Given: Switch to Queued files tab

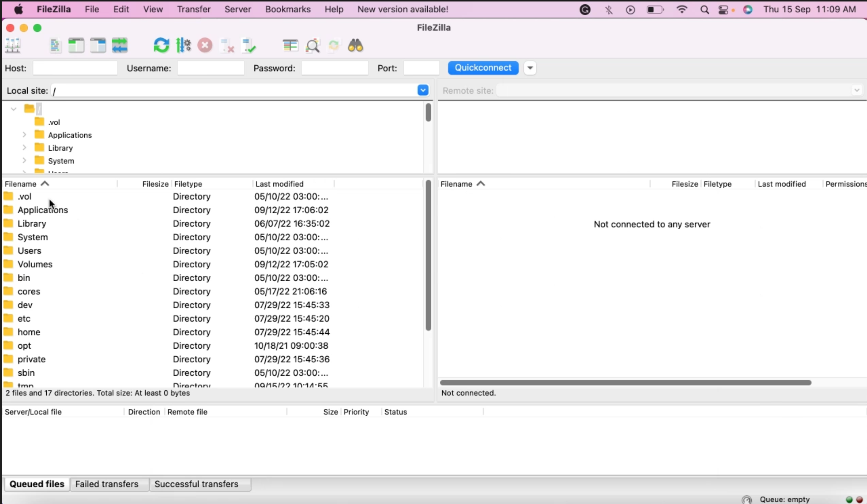Looking at the screenshot, I should 37,484.
